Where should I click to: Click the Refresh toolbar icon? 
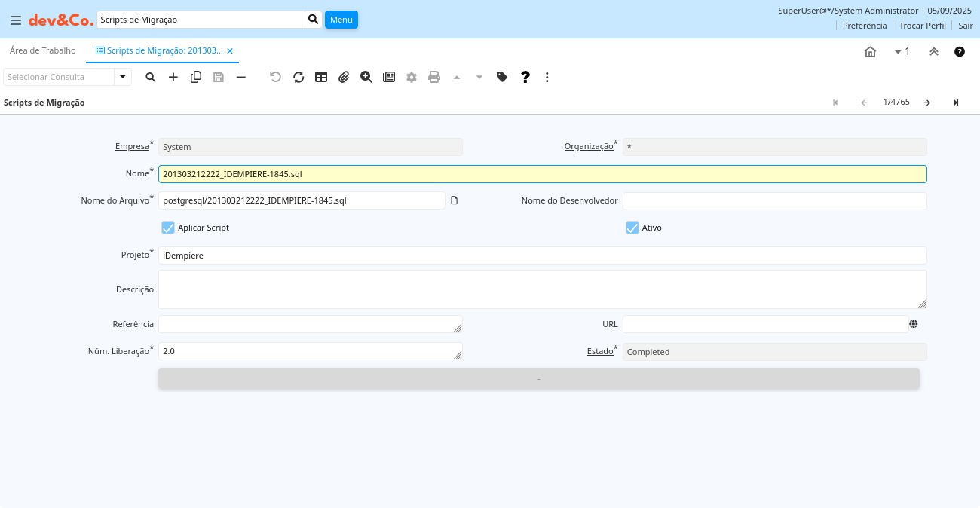tap(299, 77)
